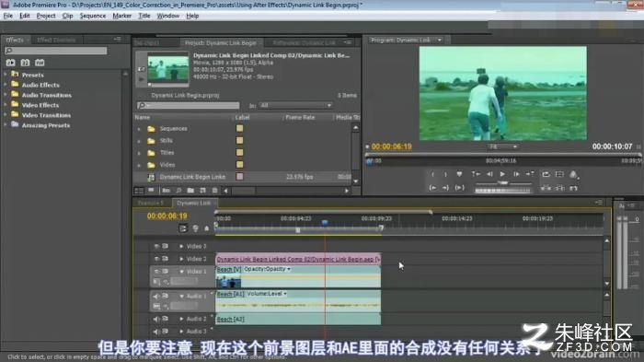Viewport: 644px width, 362px height.
Task: Click Clear trash icon in Project panel
Action: click(214, 191)
